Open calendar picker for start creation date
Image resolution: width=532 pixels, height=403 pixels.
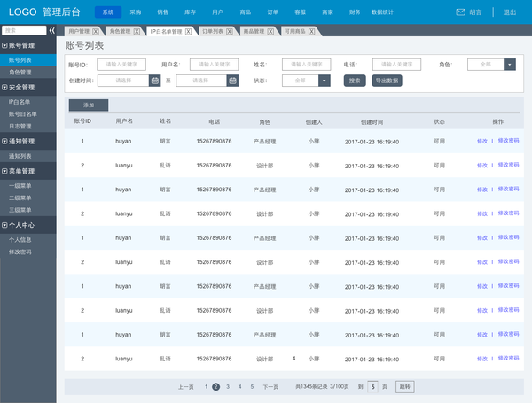(x=154, y=81)
